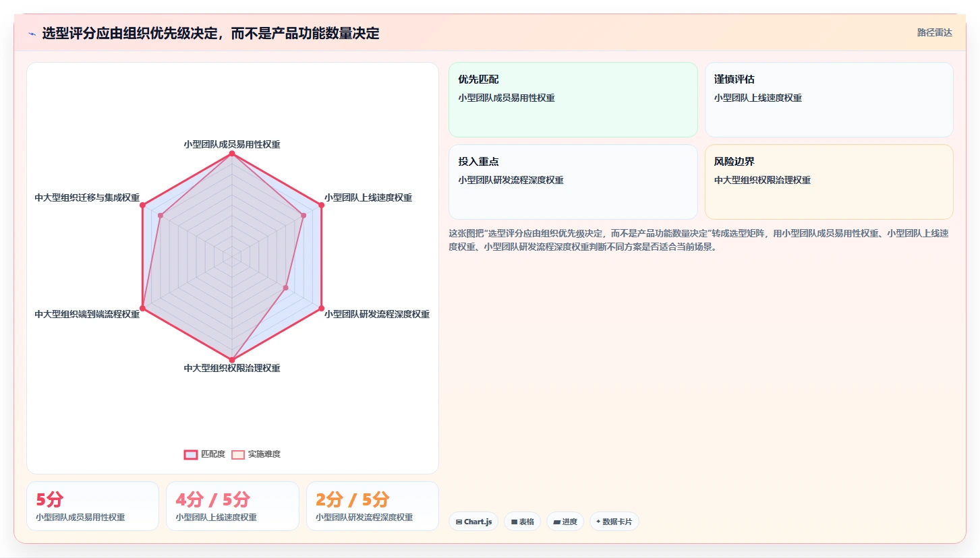Click 实施难度 data point on 小型团队上线速度权重 axis
Screen dimensions: 980x558
click(304, 216)
